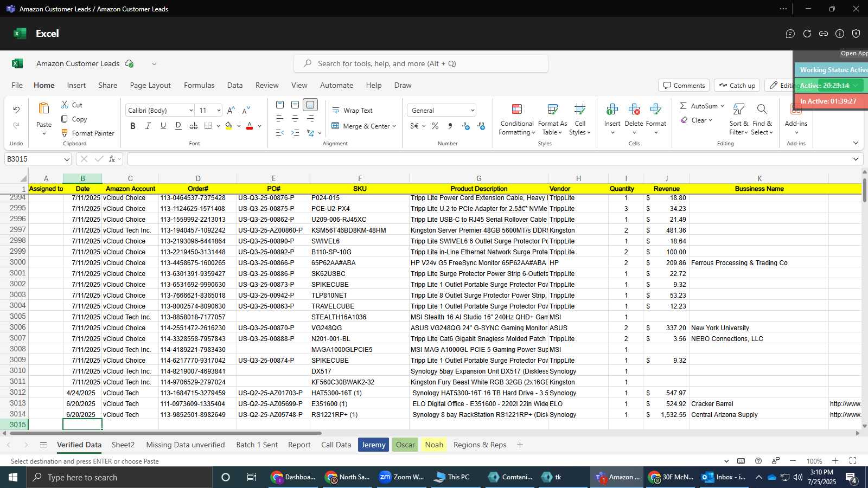Switch to Missing Data unverified sheet

[186, 445]
